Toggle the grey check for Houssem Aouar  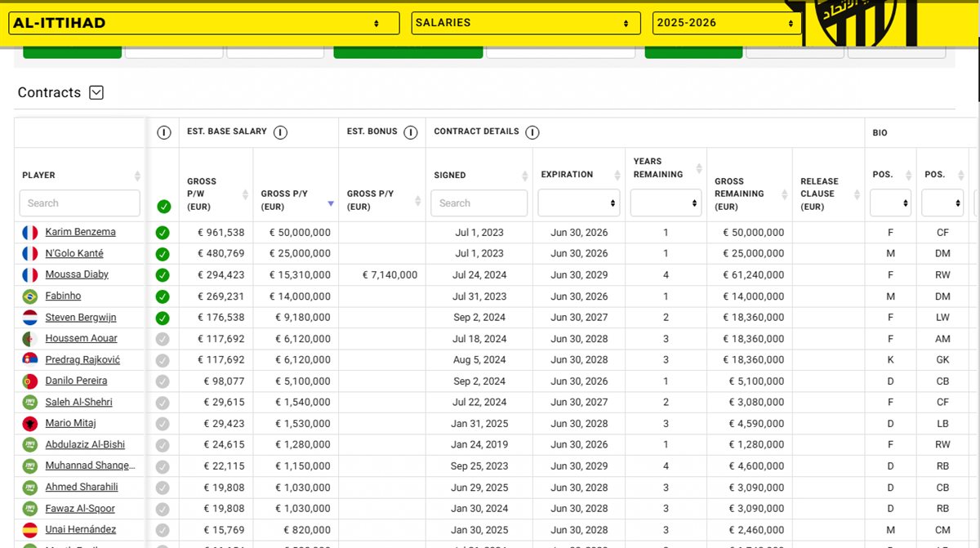point(163,339)
